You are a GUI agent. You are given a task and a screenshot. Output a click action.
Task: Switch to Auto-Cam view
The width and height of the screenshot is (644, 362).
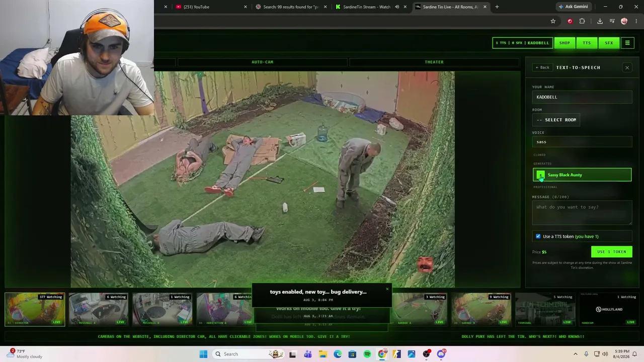point(262,62)
